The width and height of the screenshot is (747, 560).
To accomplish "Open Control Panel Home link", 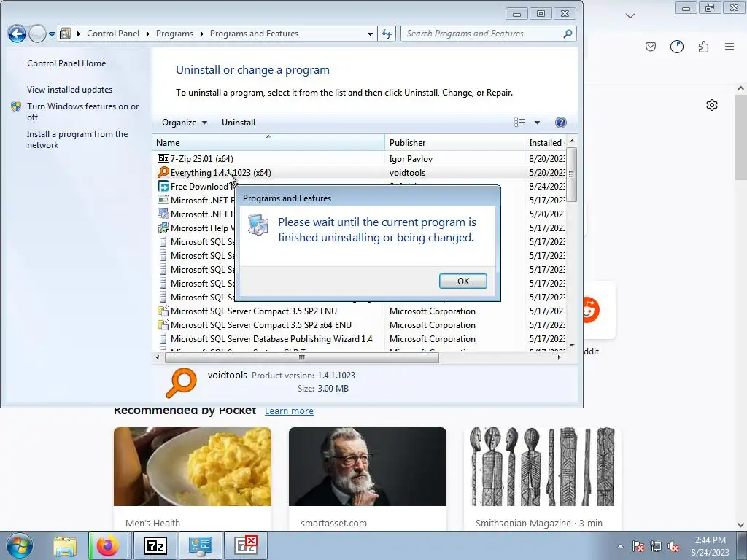I will (66, 63).
